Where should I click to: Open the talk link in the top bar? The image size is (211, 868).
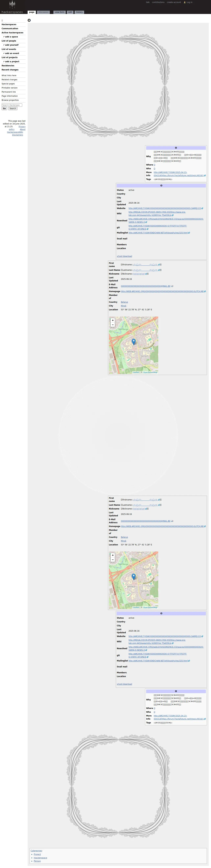click(148, 2)
